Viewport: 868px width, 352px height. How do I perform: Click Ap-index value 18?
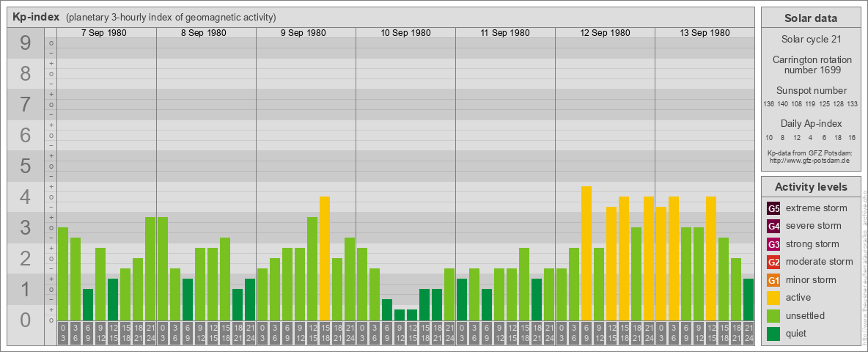tap(838, 137)
